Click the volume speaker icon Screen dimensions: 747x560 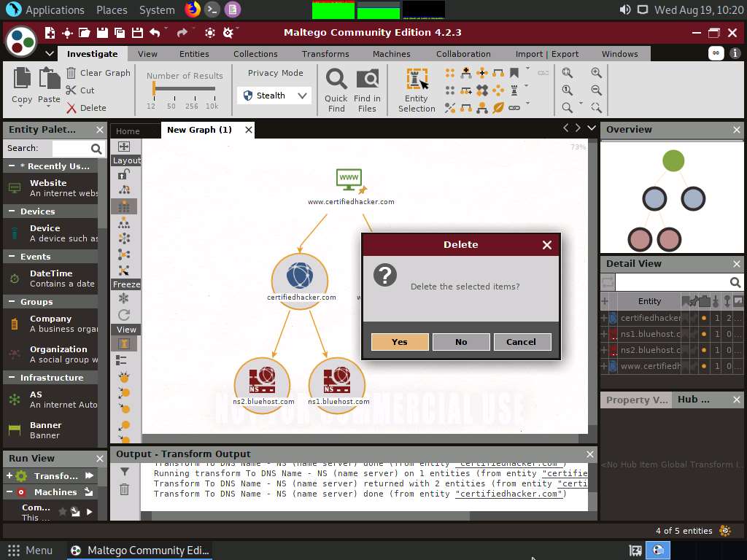pos(625,9)
